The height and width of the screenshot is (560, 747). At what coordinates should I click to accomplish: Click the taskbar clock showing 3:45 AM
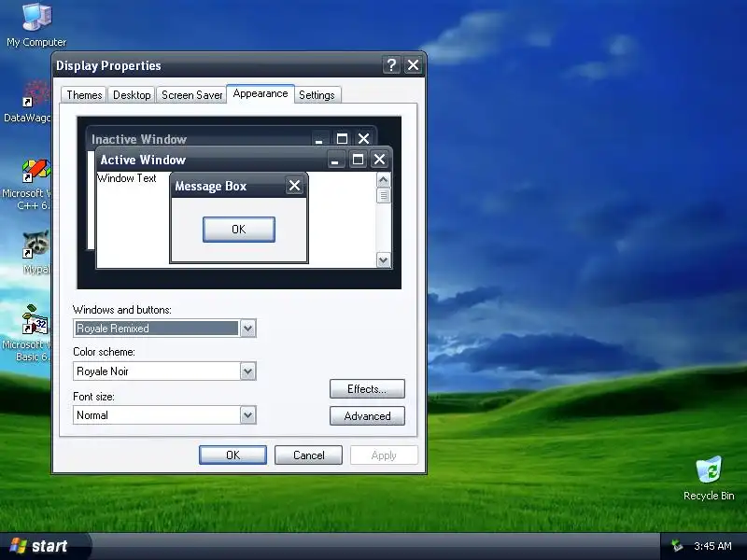click(712, 546)
